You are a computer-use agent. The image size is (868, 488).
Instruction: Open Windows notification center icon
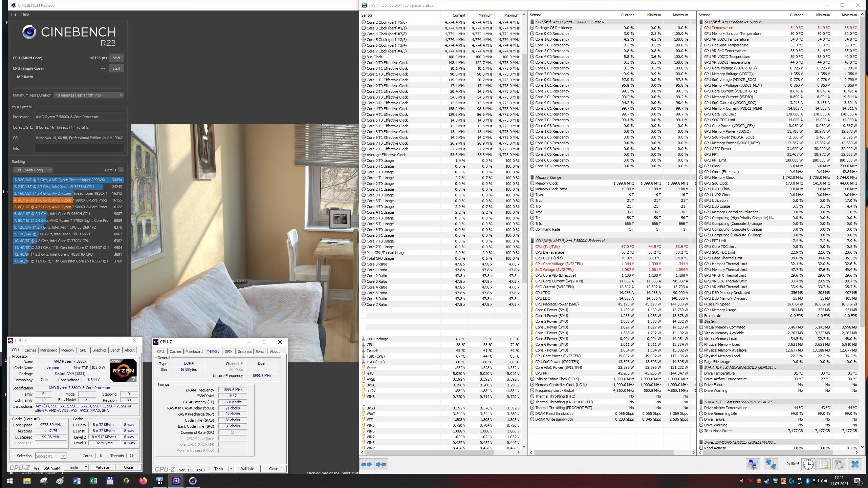(x=858, y=481)
